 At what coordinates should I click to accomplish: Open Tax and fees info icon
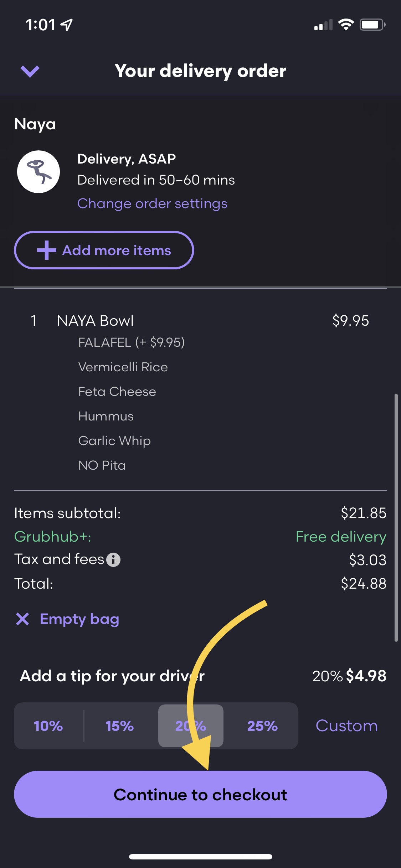(x=113, y=560)
